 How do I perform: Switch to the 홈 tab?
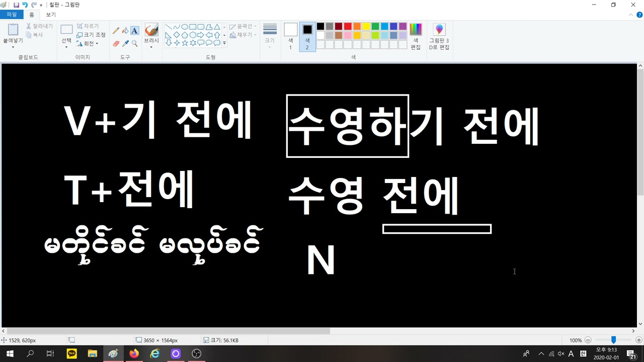point(32,15)
